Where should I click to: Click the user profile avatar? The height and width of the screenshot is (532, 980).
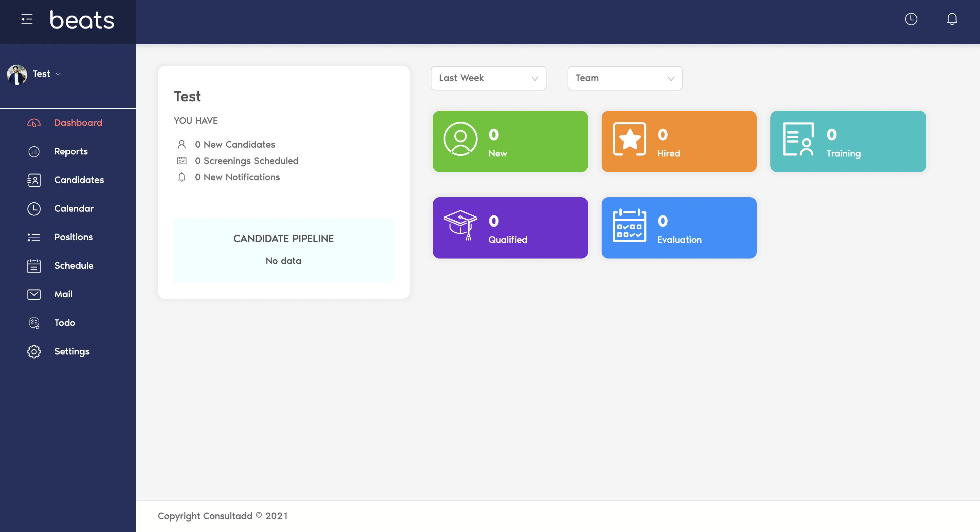(17, 74)
